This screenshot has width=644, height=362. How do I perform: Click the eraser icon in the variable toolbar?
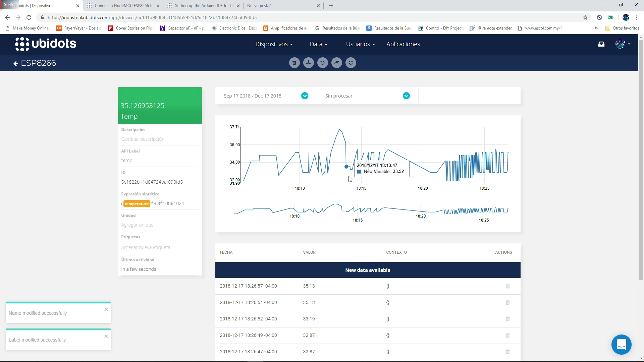[x=337, y=63]
